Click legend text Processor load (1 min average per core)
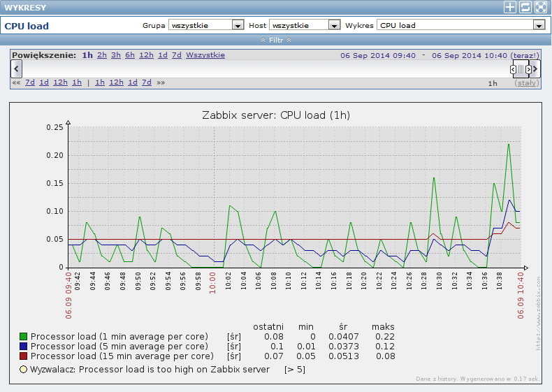 click(119, 337)
